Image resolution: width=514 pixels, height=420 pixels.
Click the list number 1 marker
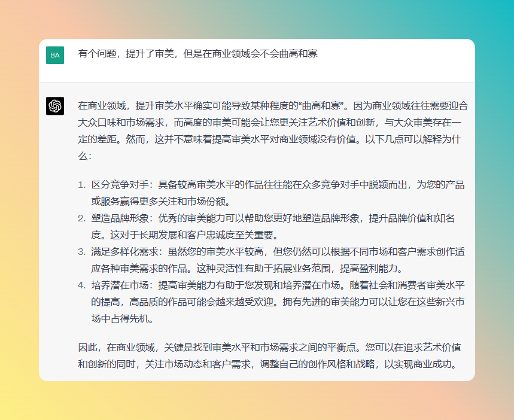[x=82, y=184]
